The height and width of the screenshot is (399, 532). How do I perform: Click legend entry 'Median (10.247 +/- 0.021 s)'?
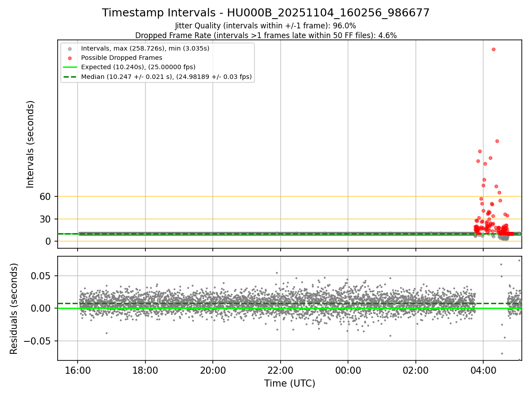point(166,77)
